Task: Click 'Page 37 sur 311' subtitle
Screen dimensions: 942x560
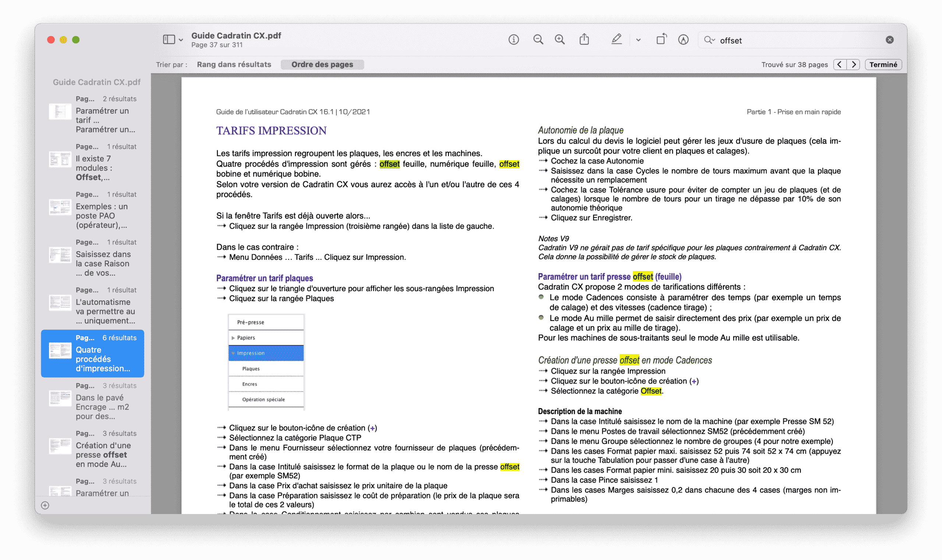Action: tap(217, 45)
